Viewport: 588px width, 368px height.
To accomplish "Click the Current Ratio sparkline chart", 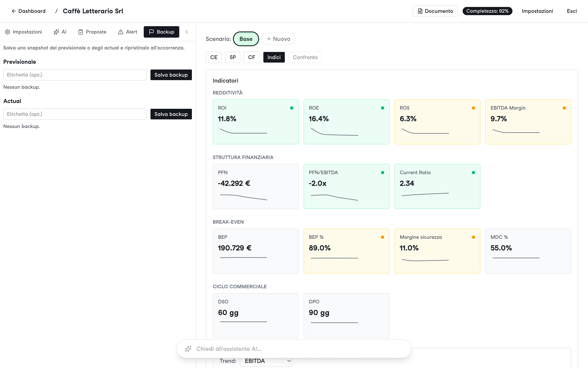I will tap(425, 194).
